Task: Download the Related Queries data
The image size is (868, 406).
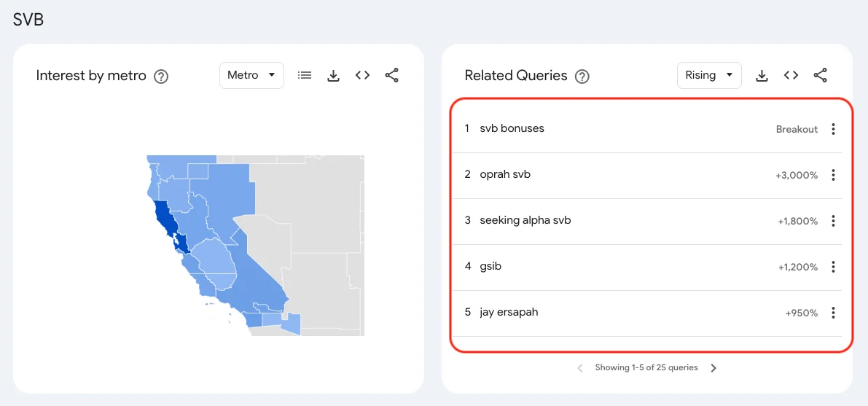Action: 762,75
